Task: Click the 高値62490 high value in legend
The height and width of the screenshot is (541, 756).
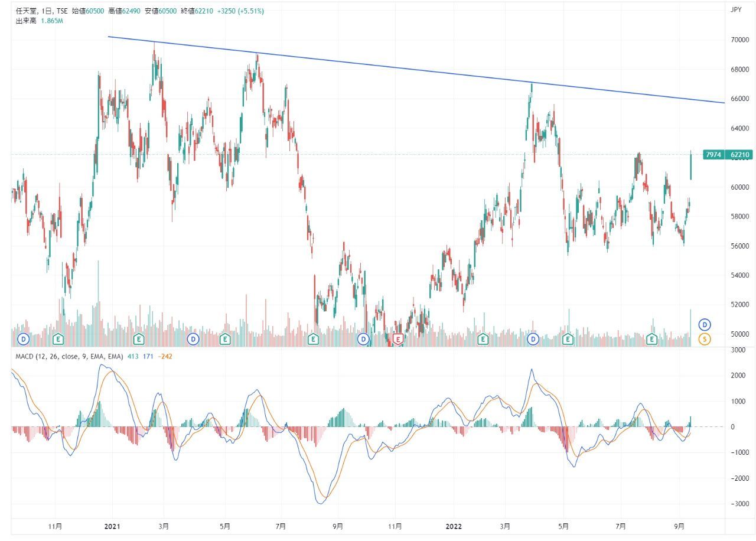Action: click(x=124, y=11)
